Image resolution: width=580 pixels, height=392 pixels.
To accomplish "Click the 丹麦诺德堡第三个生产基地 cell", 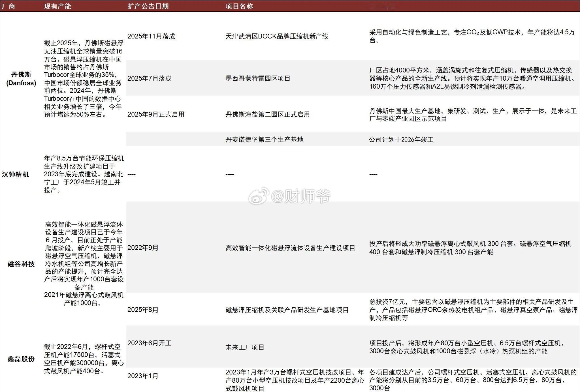I will pos(264,140).
